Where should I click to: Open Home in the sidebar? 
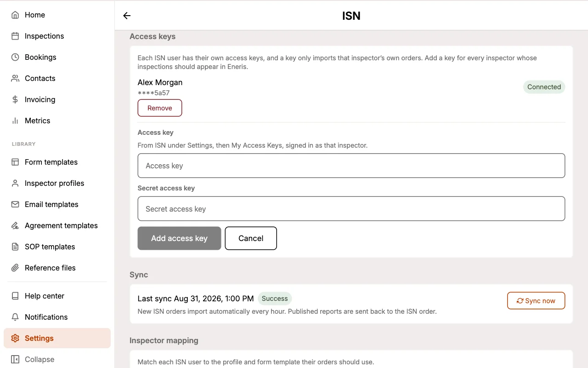click(x=35, y=15)
